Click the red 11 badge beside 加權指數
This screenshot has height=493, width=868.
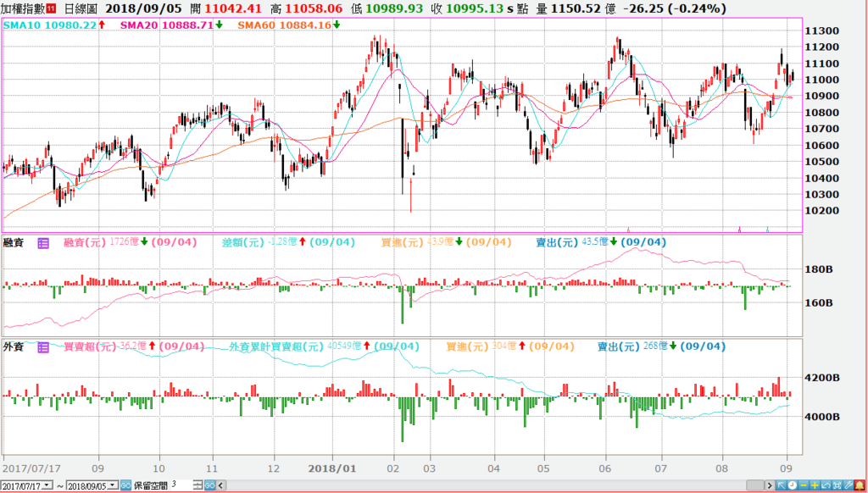51,8
